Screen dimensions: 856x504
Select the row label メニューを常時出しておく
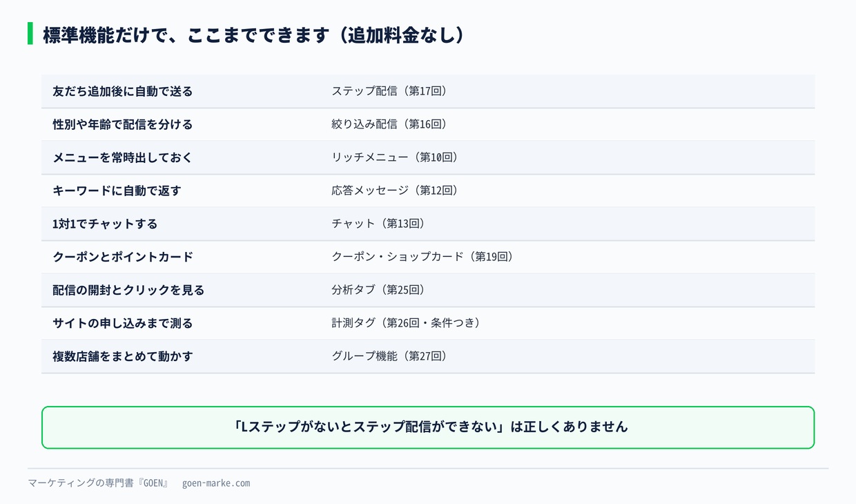pos(123,157)
